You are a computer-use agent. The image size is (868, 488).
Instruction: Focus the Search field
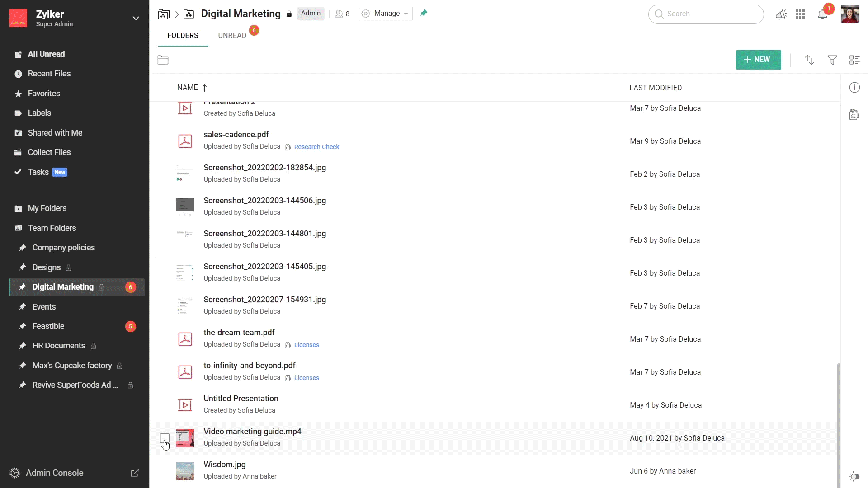[x=706, y=14]
